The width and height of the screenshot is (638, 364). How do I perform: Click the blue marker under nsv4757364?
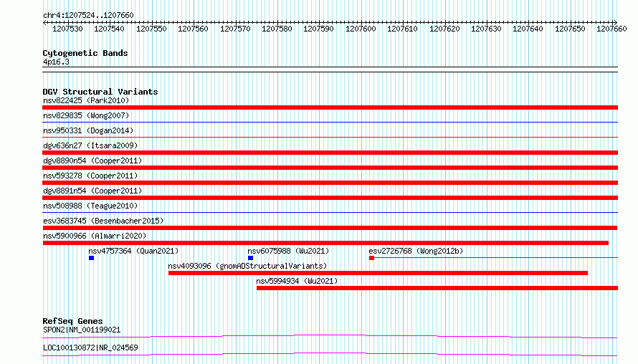[x=92, y=258]
